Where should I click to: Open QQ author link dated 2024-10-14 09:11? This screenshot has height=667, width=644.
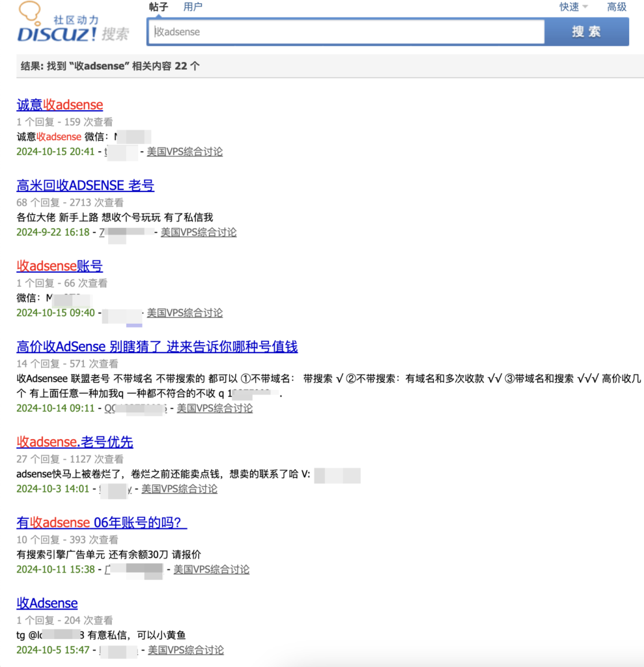pos(135,408)
